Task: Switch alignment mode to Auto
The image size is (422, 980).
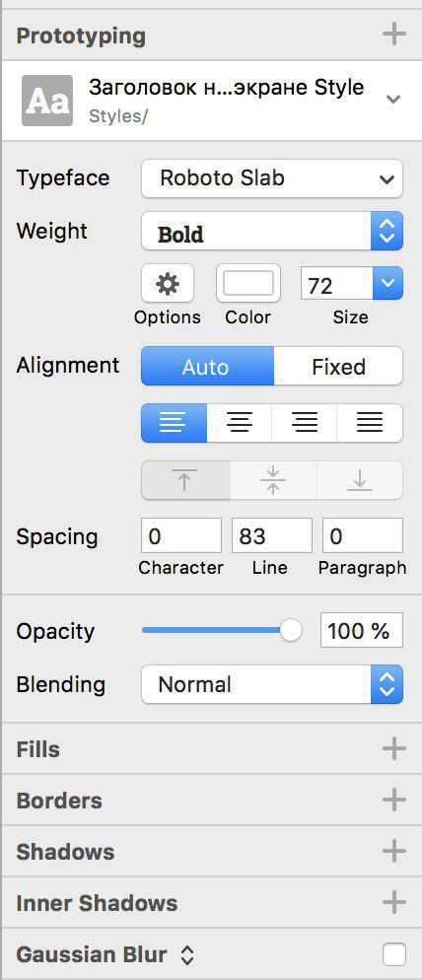Action: [x=208, y=366]
